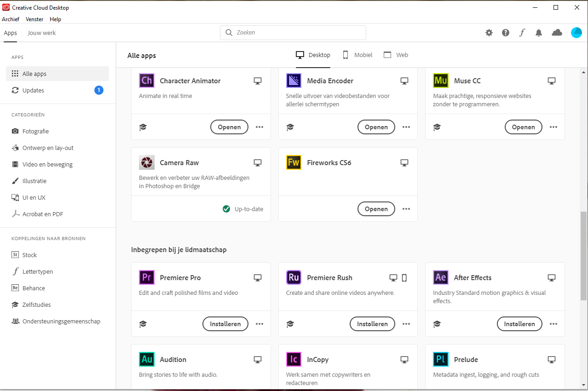This screenshot has height=391, width=588.
Task: Open Premiere Rush tutorials graduation cap icon
Action: point(290,324)
